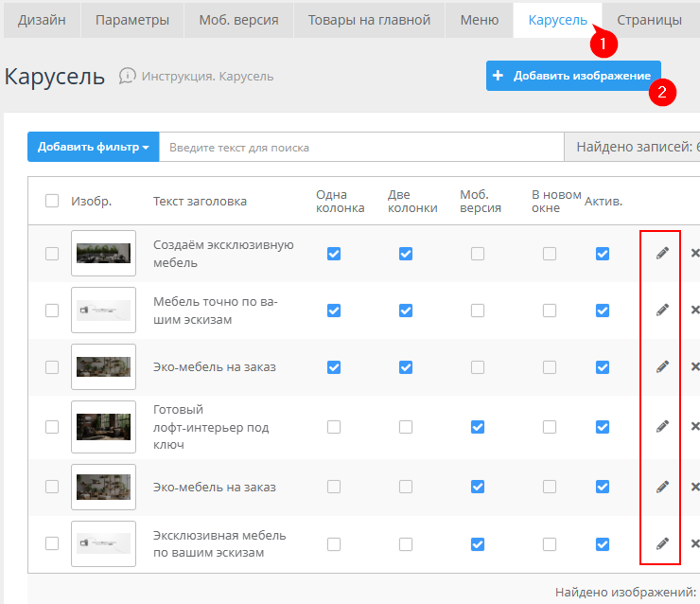Image resolution: width=700 pixels, height=604 pixels.
Task: Click the select-all checkbox in the table header
Action: (52, 201)
